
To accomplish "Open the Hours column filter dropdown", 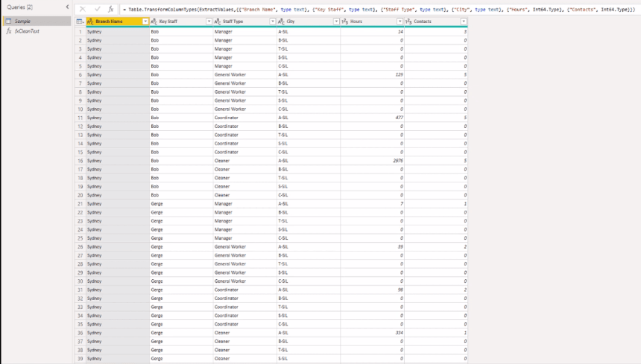I will click(x=400, y=22).
